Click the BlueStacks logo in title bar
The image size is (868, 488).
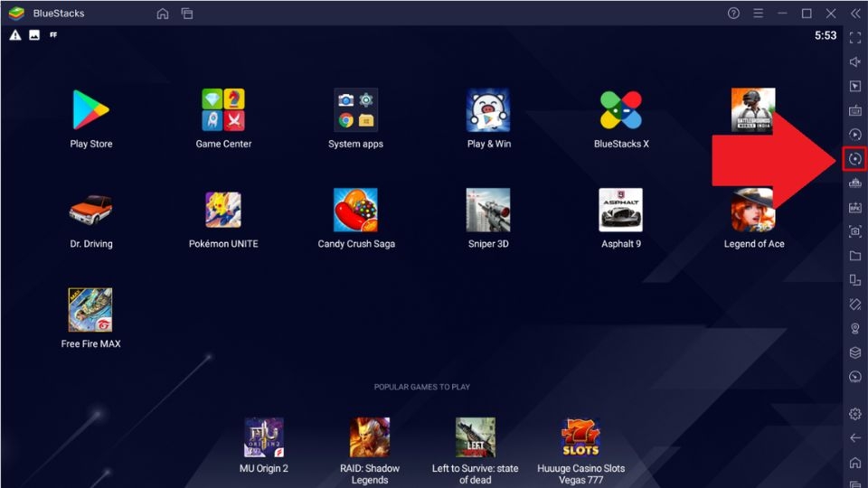(x=16, y=14)
